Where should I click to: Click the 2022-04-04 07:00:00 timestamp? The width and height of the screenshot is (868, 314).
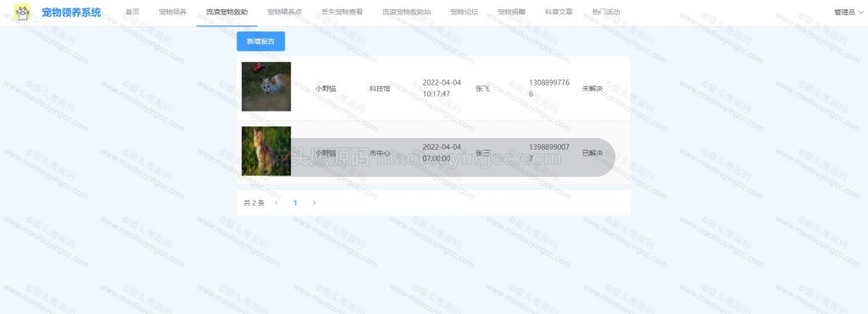pos(442,153)
